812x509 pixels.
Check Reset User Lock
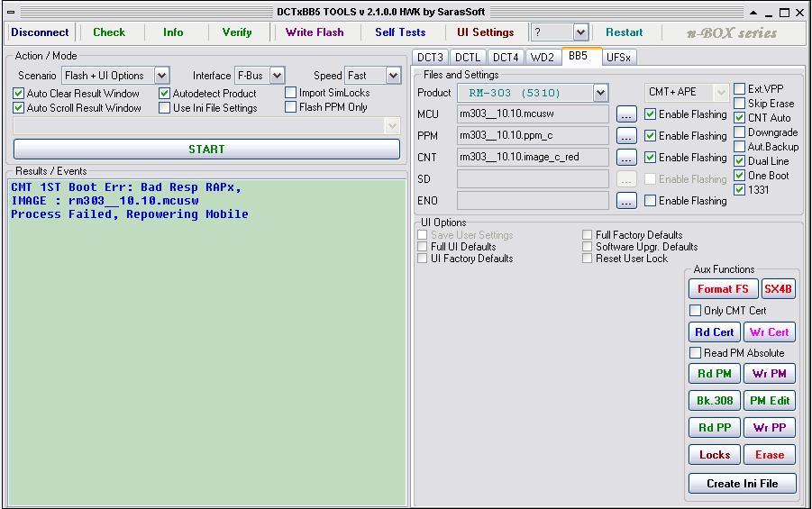click(x=588, y=259)
